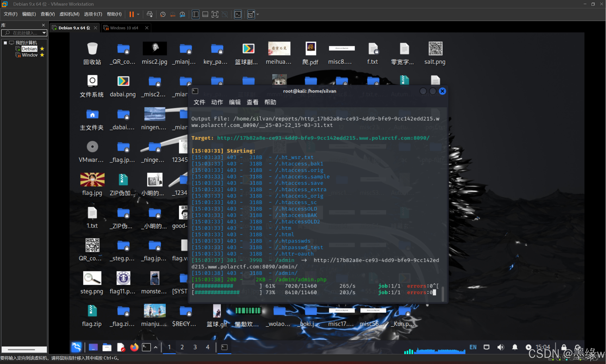Open the dropdown arrow beside the pause button
The height and width of the screenshot is (364, 606).
point(138,14)
